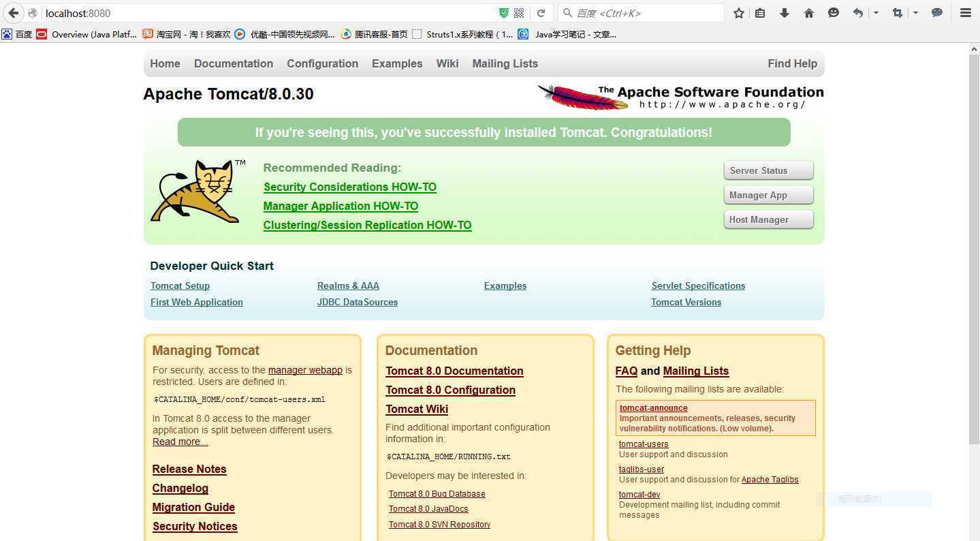
Task: Click the Server Status button
Action: point(768,170)
